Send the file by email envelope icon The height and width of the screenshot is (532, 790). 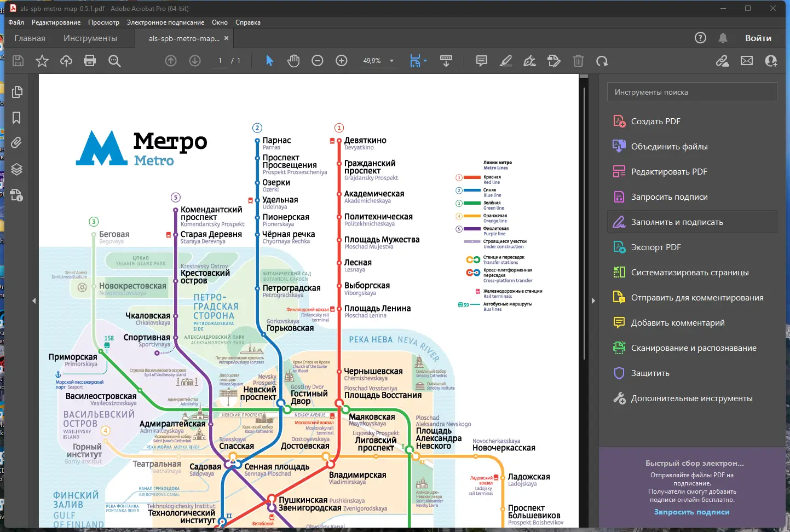click(x=747, y=61)
